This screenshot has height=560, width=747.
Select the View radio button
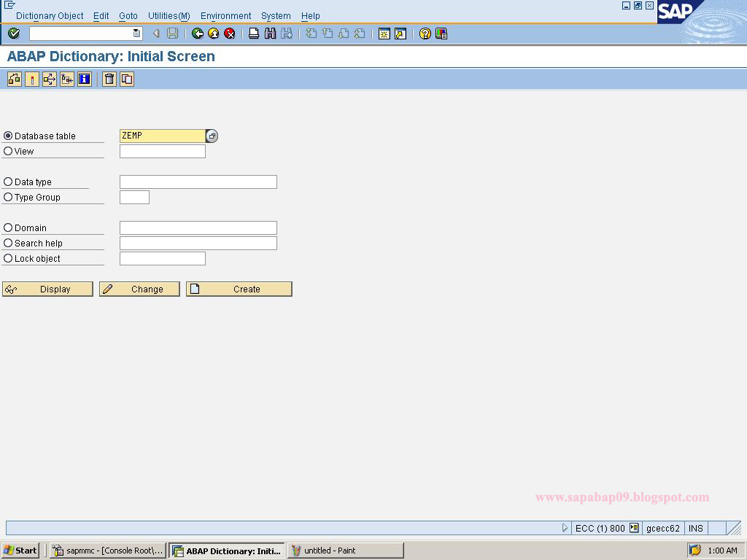pyautogui.click(x=7, y=151)
